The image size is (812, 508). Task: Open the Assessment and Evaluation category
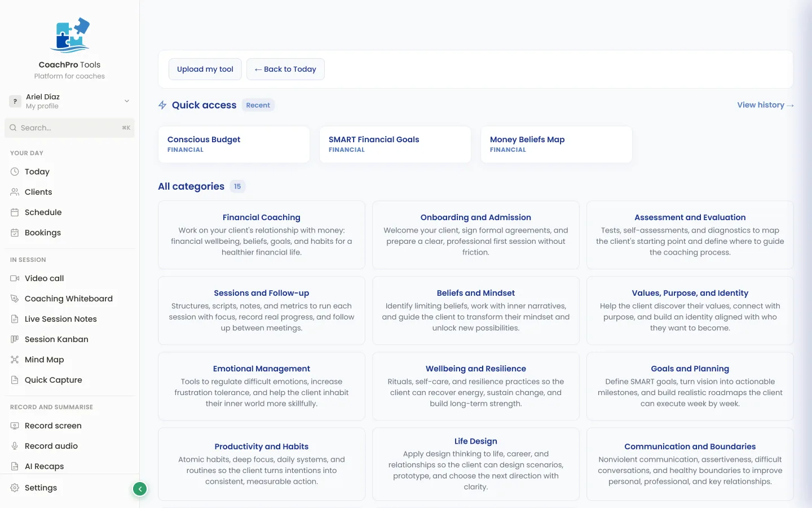690,235
